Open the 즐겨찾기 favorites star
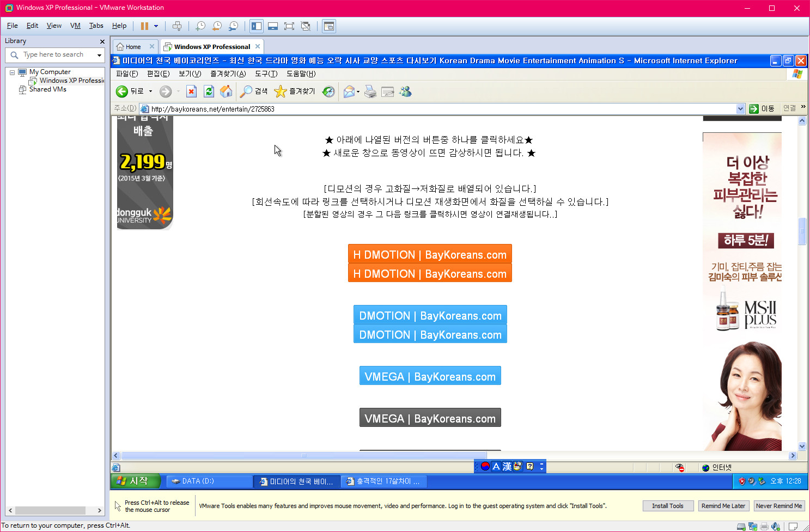 295,91
